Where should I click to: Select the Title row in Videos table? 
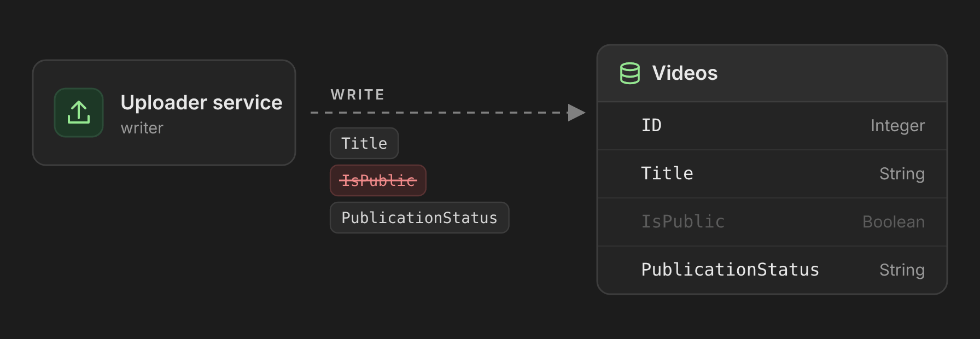[x=772, y=174]
